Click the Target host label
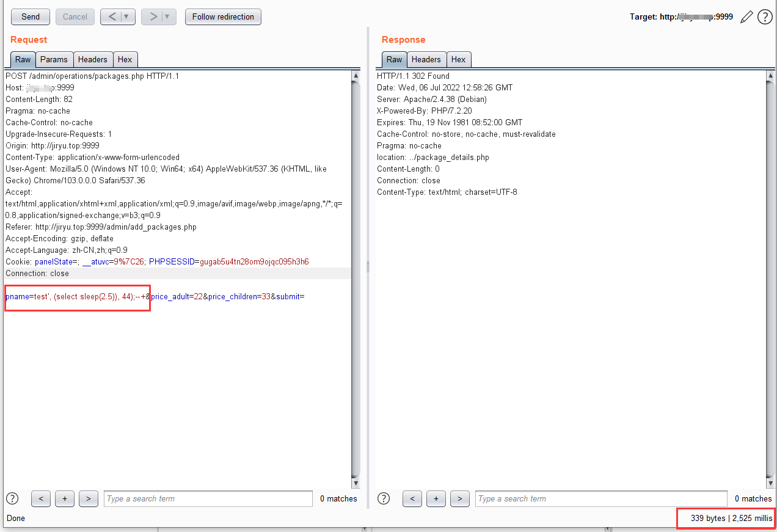 (x=681, y=17)
